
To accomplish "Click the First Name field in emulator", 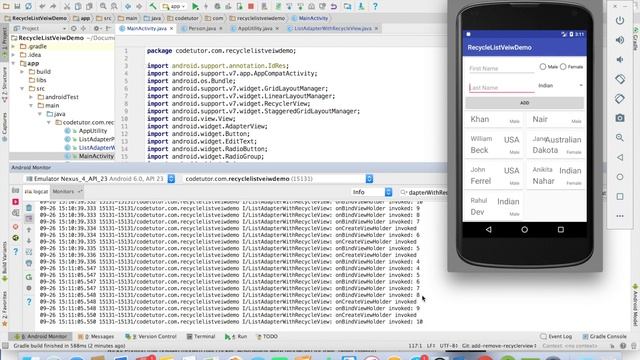I will (x=502, y=68).
